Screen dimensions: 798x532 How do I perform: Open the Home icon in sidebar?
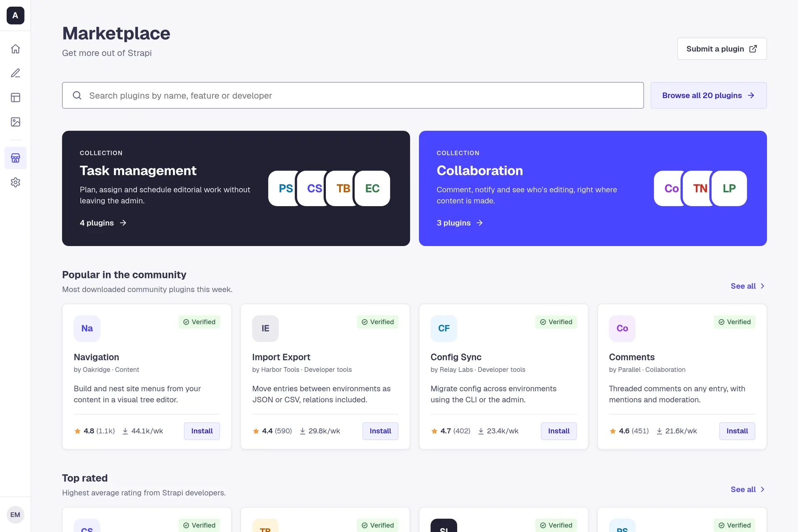[15, 49]
